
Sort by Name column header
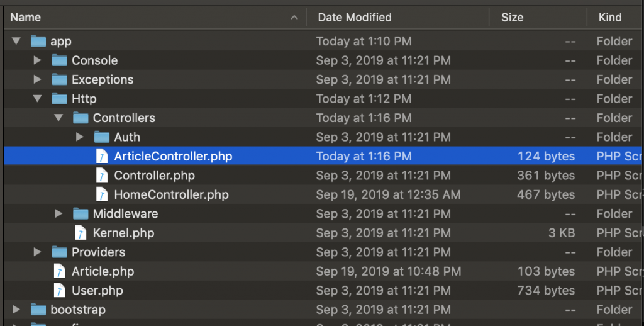(26, 18)
